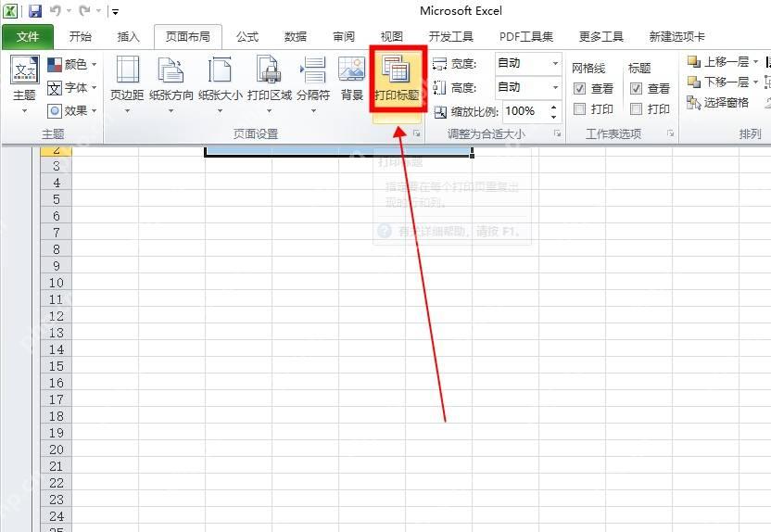
Task: Open the Page Setup dialog launcher
Action: pyautogui.click(x=416, y=133)
